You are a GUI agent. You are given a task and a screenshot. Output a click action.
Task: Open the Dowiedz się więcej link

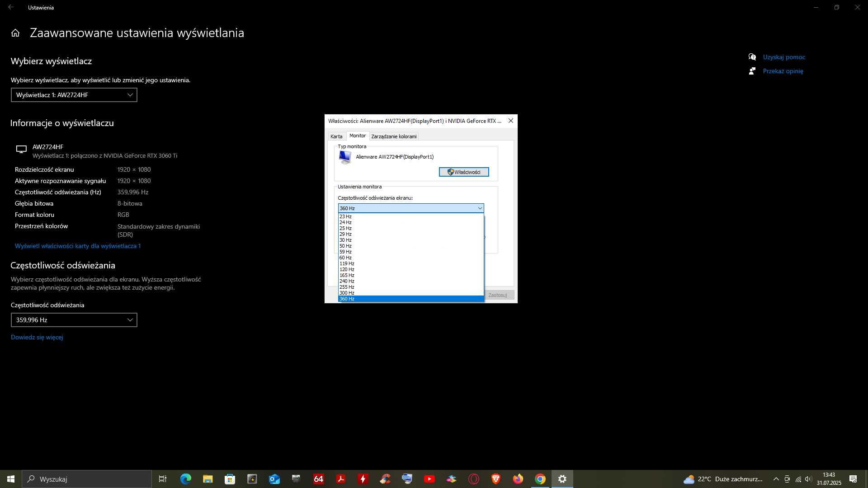click(x=37, y=337)
